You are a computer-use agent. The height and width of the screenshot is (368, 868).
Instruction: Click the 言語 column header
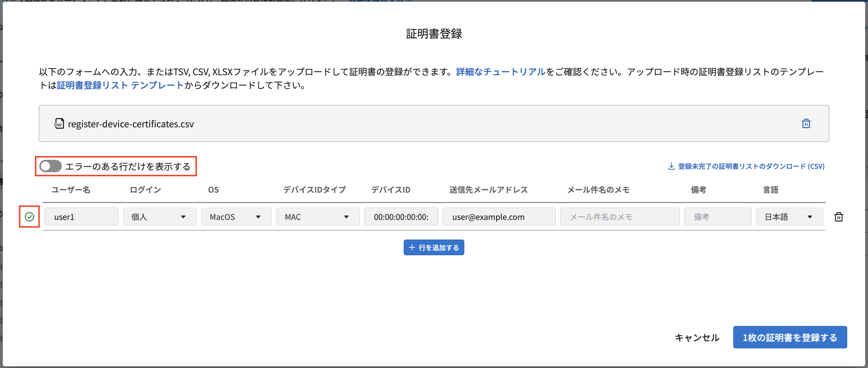pos(770,190)
